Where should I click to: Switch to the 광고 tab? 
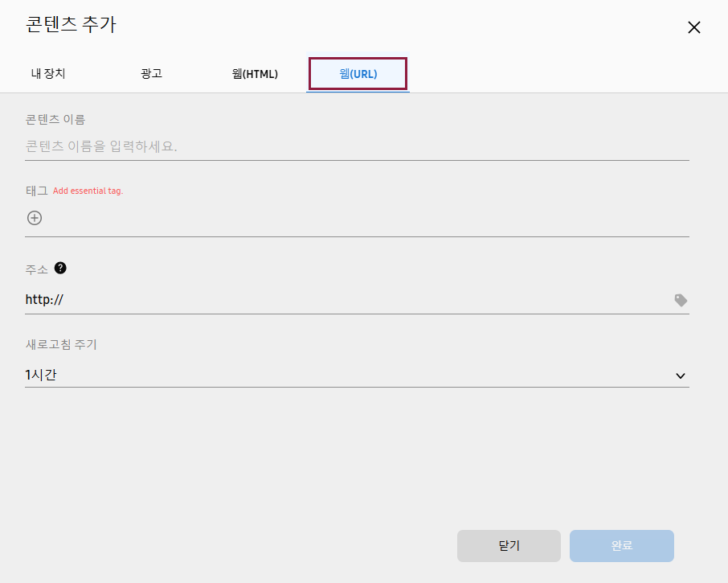[x=151, y=74]
